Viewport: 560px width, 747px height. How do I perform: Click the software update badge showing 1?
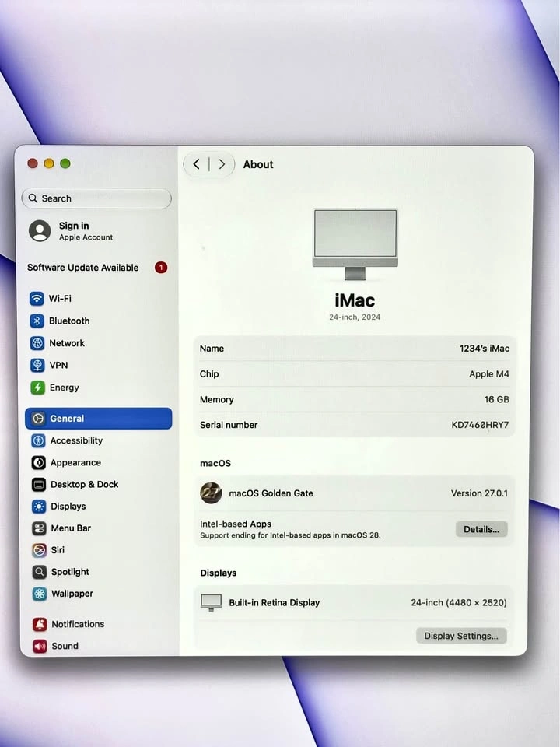tap(161, 268)
